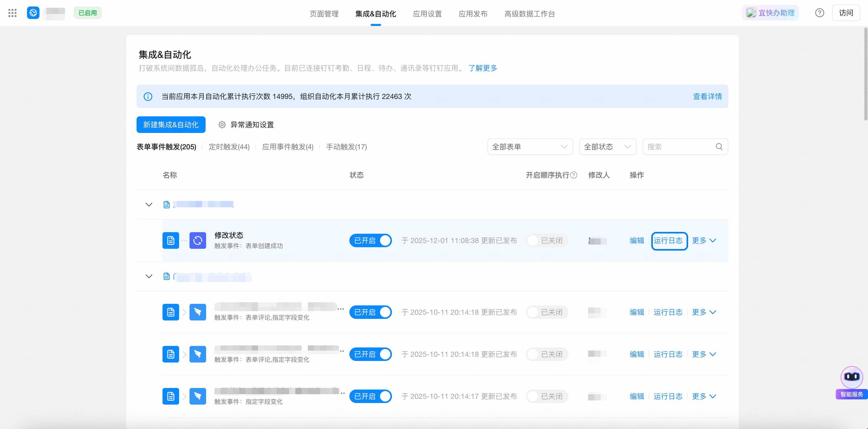
Task: Open the 查看详情 link
Action: [x=707, y=96]
